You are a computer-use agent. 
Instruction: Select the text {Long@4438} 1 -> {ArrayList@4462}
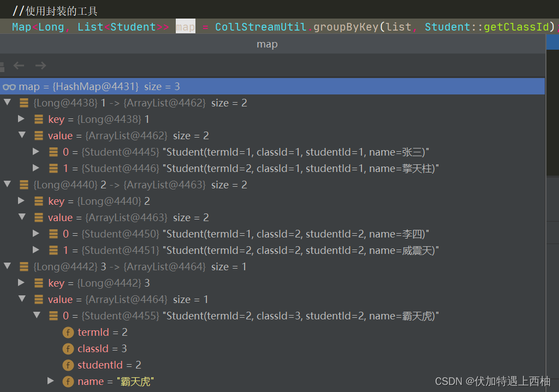pos(120,103)
